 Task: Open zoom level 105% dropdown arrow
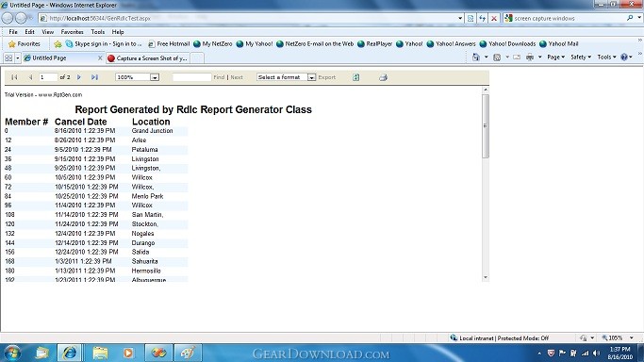(x=631, y=337)
